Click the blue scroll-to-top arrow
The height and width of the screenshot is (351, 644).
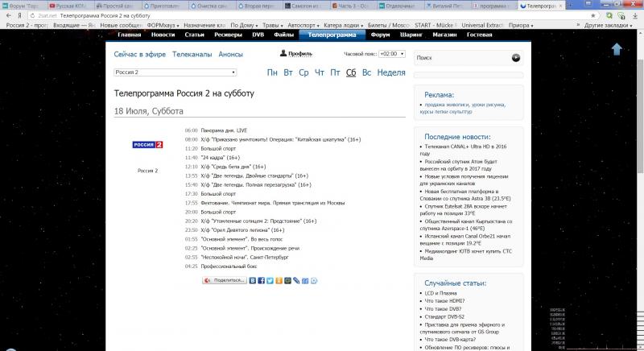click(x=617, y=49)
